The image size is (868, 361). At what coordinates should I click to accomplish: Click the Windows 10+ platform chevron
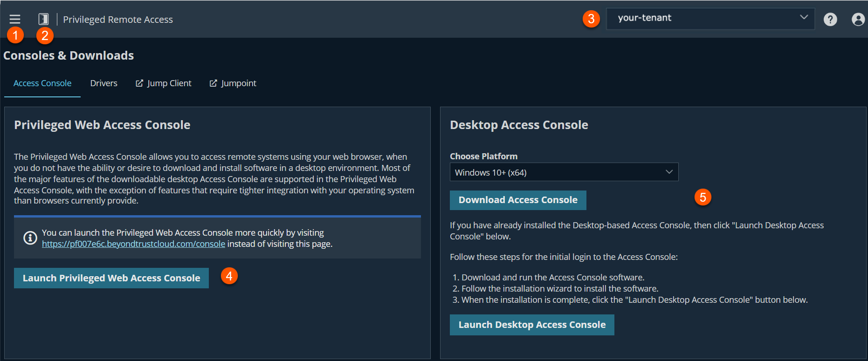click(x=669, y=172)
